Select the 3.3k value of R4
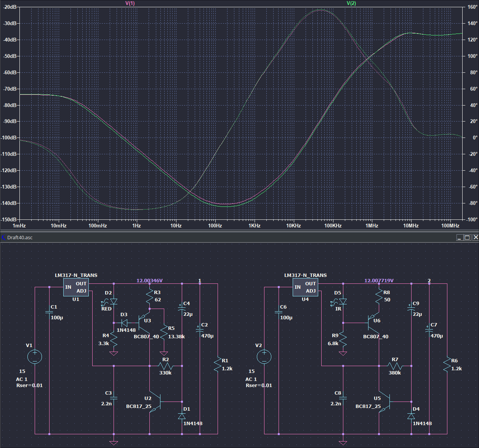Image resolution: width=479 pixels, height=448 pixels. click(x=104, y=343)
